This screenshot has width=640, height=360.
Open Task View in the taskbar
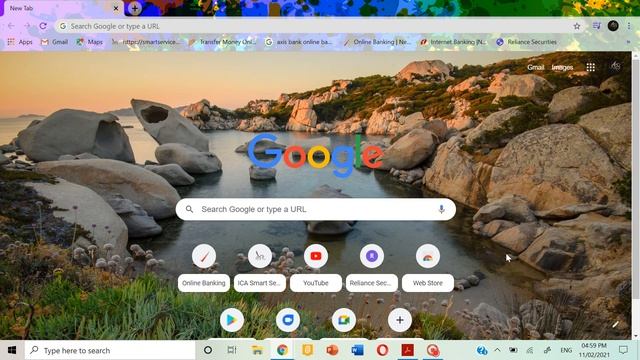[232, 350]
